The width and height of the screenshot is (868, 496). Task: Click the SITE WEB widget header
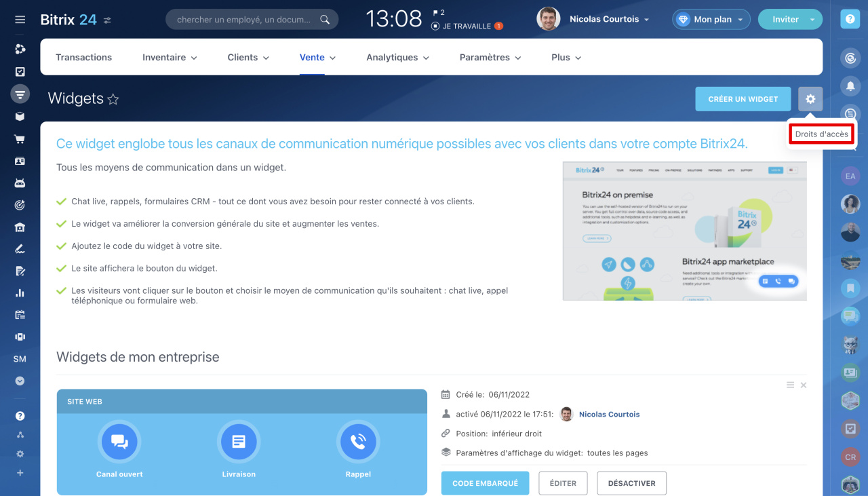coord(242,402)
